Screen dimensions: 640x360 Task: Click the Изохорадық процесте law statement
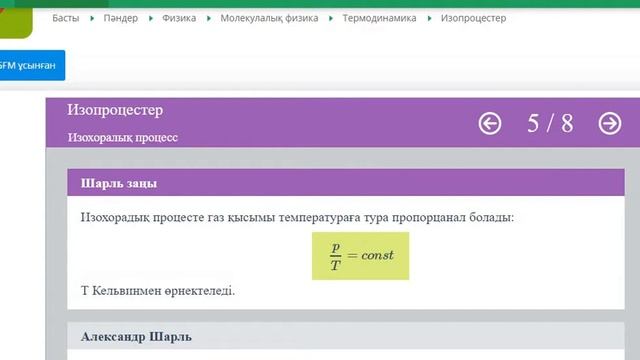[297, 217]
